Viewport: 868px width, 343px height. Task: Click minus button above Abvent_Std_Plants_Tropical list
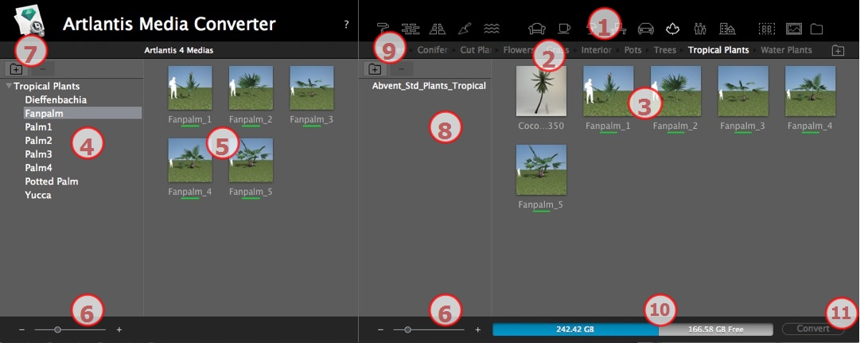pyautogui.click(x=401, y=68)
